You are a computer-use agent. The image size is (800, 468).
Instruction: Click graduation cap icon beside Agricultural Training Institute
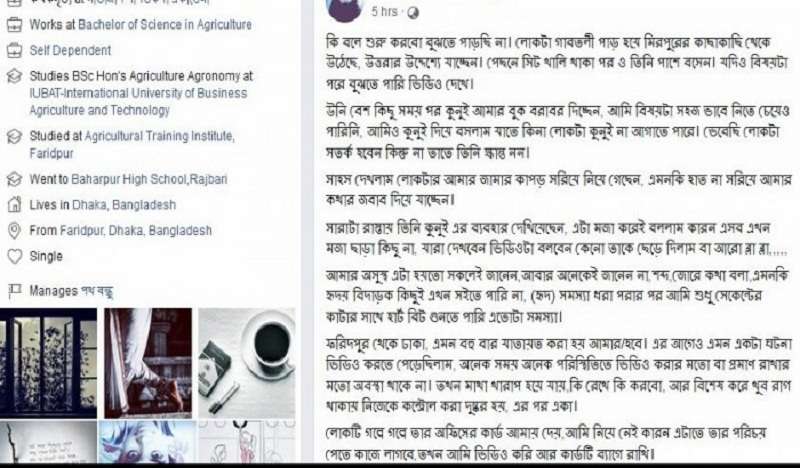[x=14, y=136]
